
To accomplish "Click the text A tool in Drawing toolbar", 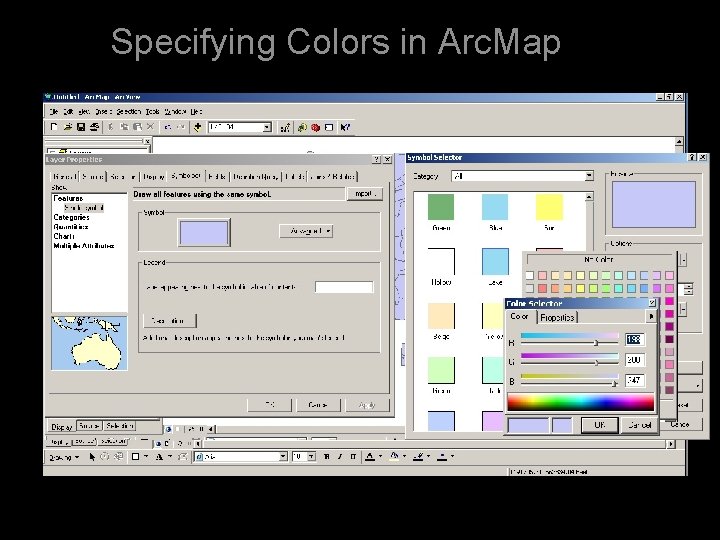I will click(159, 456).
